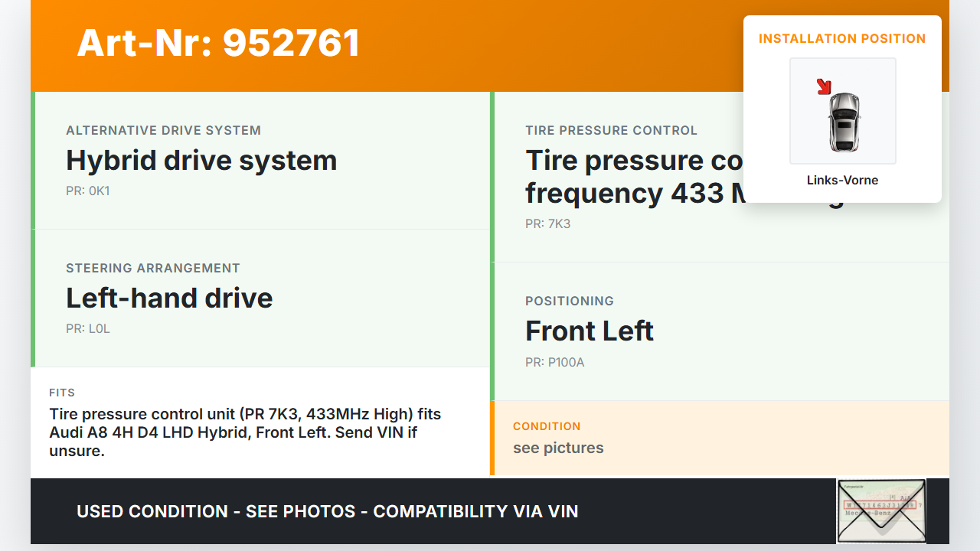This screenshot has height=551, width=980.
Task: Select the Hybrid drive system heading
Action: pyautogui.click(x=201, y=161)
